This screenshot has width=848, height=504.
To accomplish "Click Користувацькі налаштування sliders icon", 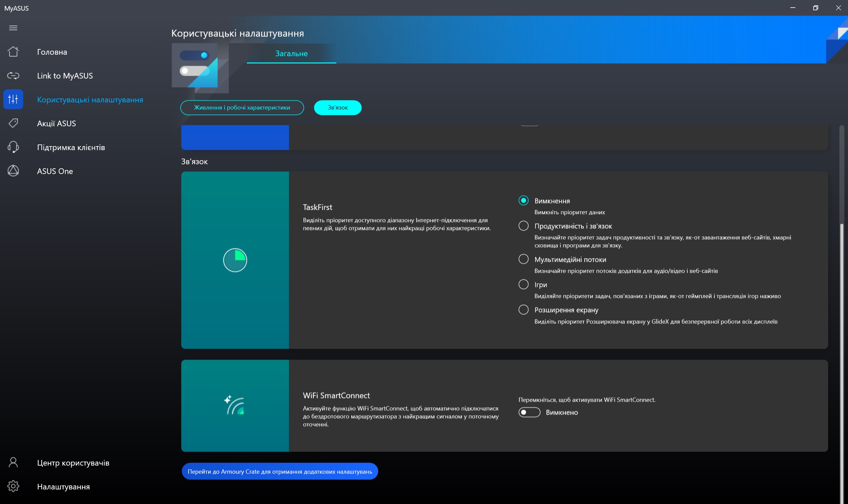I will point(13,99).
